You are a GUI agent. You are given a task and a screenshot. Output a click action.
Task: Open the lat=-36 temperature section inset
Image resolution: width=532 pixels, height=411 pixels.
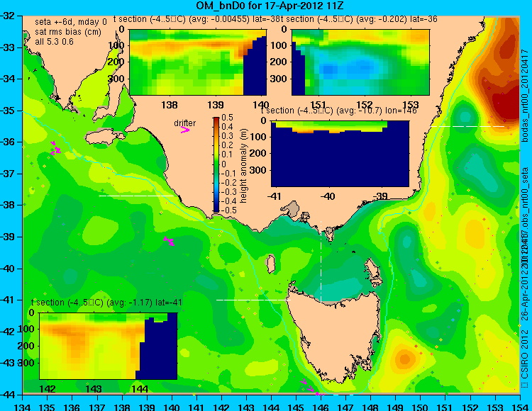pyautogui.click(x=360, y=62)
